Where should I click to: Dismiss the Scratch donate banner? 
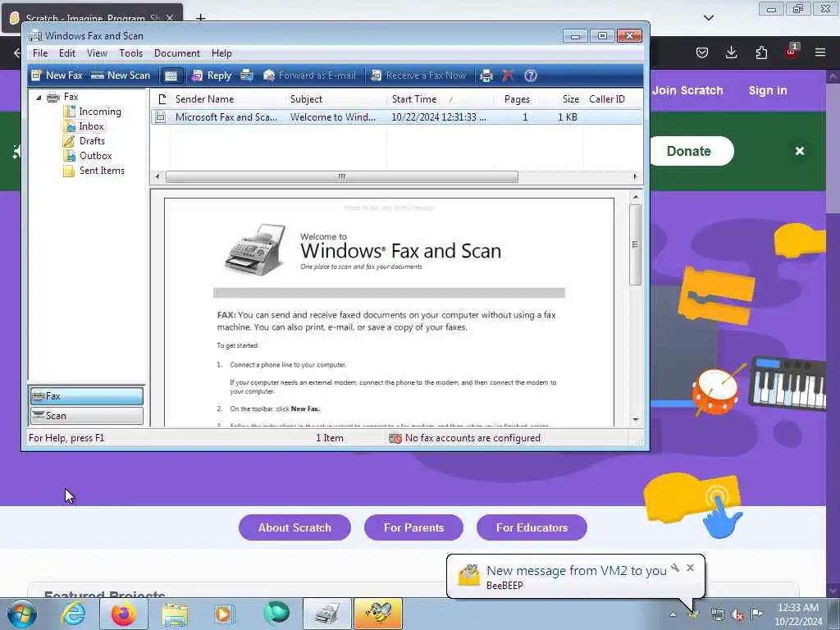point(800,151)
